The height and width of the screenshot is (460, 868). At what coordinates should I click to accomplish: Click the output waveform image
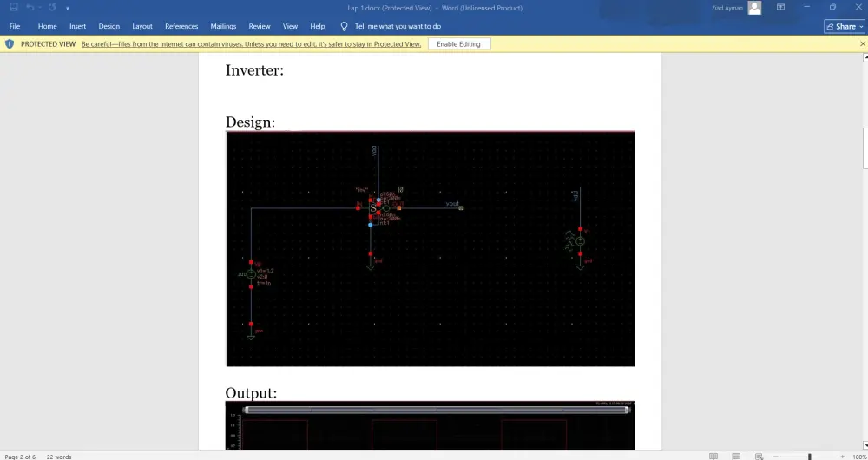click(x=431, y=425)
